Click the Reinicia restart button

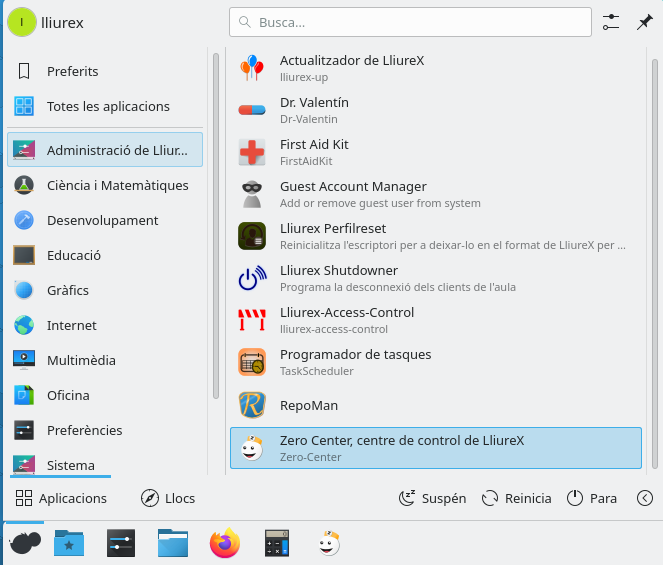(516, 498)
